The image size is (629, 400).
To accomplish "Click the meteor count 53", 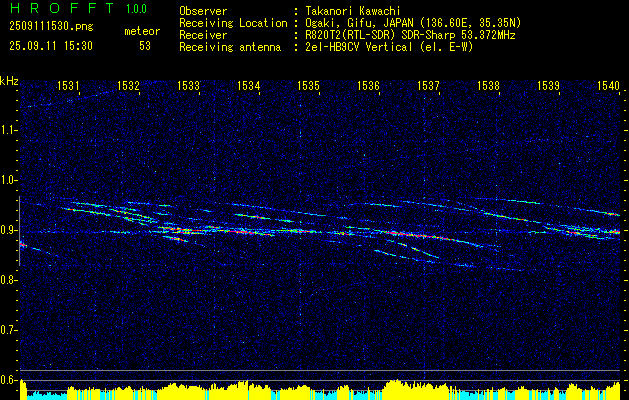I will click(145, 46).
